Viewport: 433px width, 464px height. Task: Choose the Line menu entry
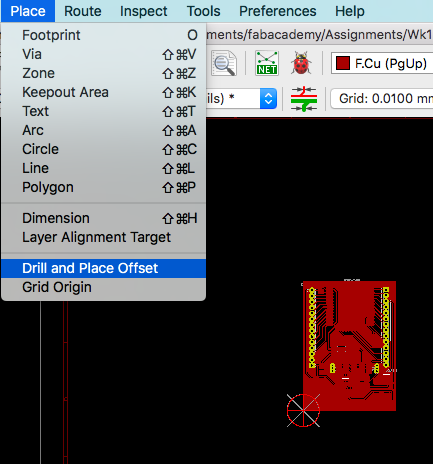tap(104, 168)
